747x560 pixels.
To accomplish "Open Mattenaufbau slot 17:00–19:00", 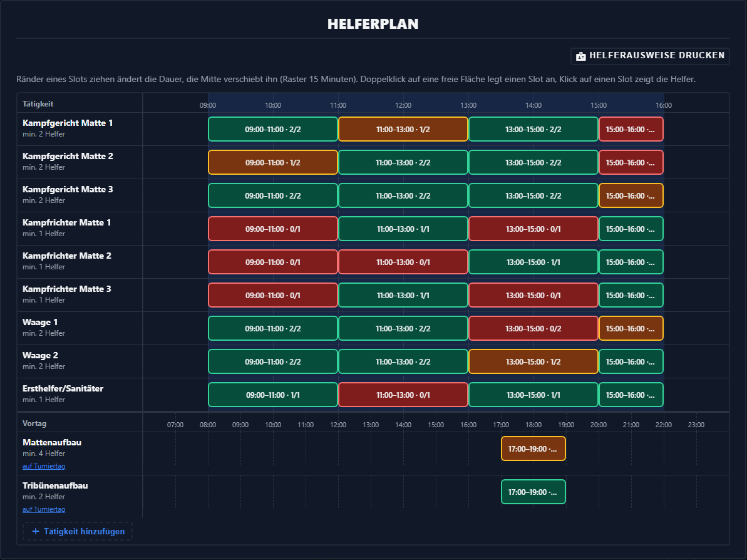I will click(533, 449).
